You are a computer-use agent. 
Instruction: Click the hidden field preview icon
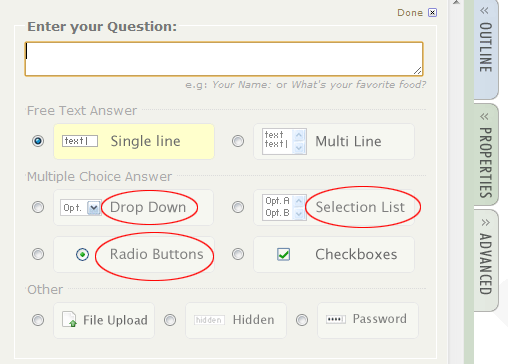pyautogui.click(x=209, y=320)
